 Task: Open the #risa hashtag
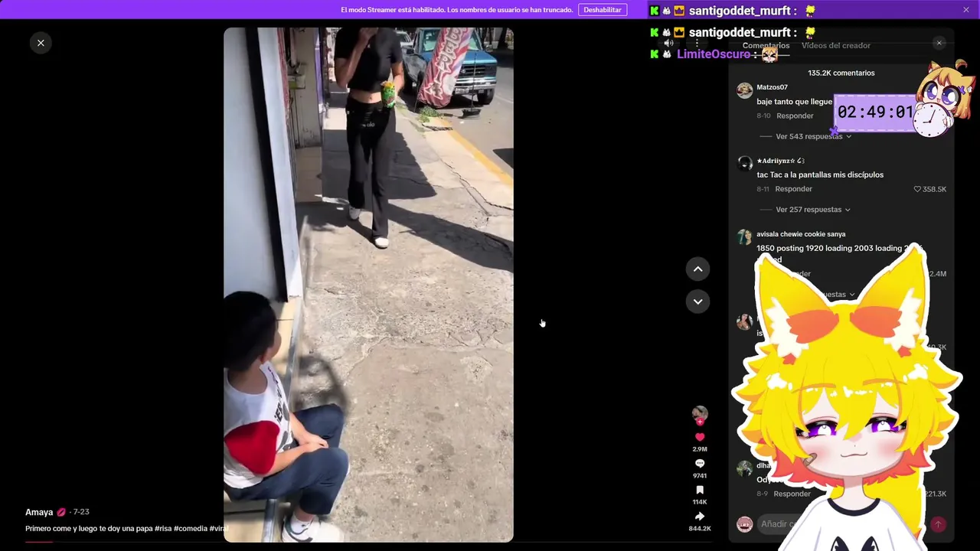pos(163,529)
